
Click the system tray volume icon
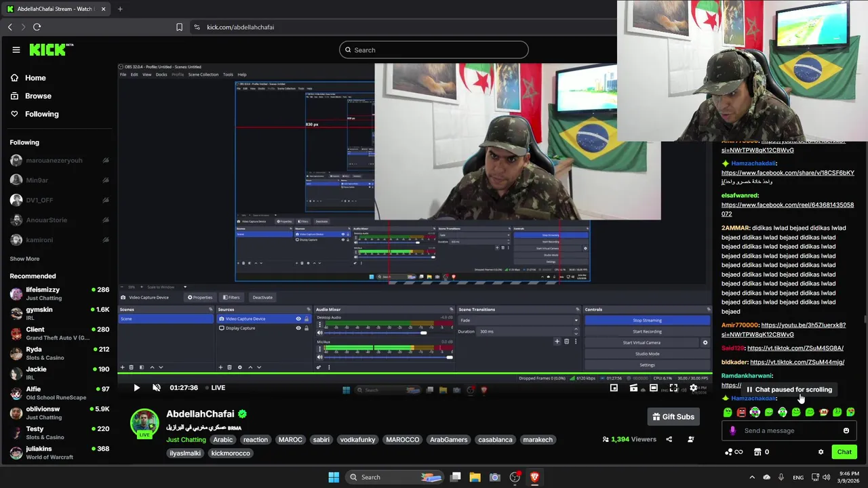coord(825,477)
